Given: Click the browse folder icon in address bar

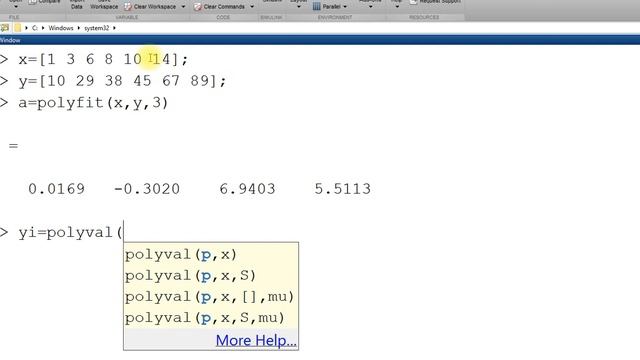Looking at the screenshot, I should 4,28.
